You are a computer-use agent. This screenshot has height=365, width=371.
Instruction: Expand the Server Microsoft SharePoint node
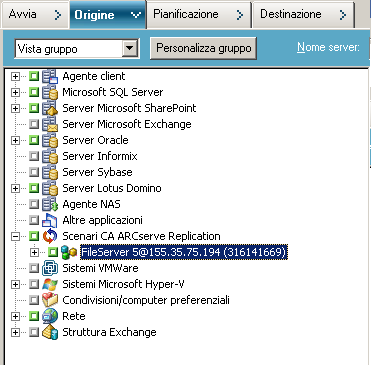15,108
